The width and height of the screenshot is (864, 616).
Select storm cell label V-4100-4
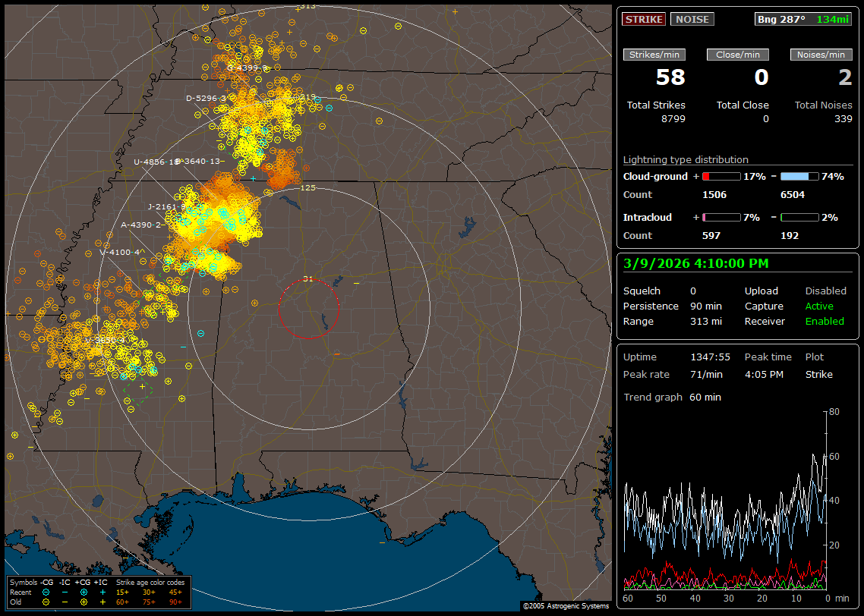(120, 252)
